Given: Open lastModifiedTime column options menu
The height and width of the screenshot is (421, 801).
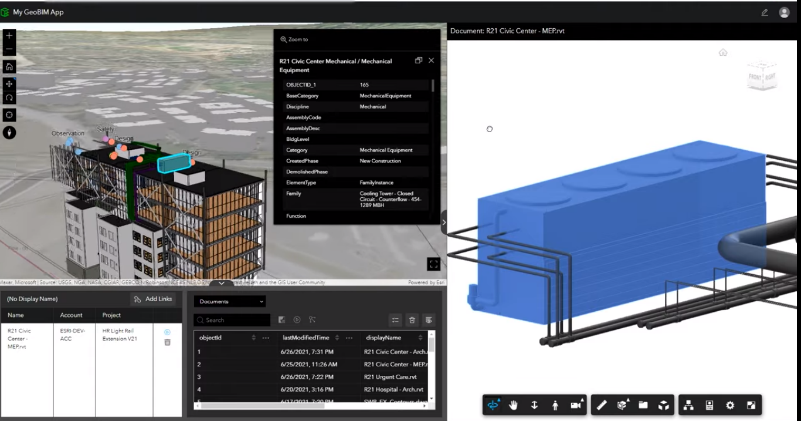Looking at the screenshot, I should click(349, 338).
